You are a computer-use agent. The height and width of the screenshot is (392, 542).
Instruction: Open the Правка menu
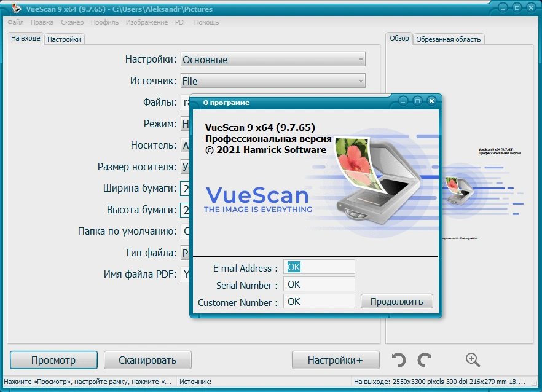coord(42,22)
